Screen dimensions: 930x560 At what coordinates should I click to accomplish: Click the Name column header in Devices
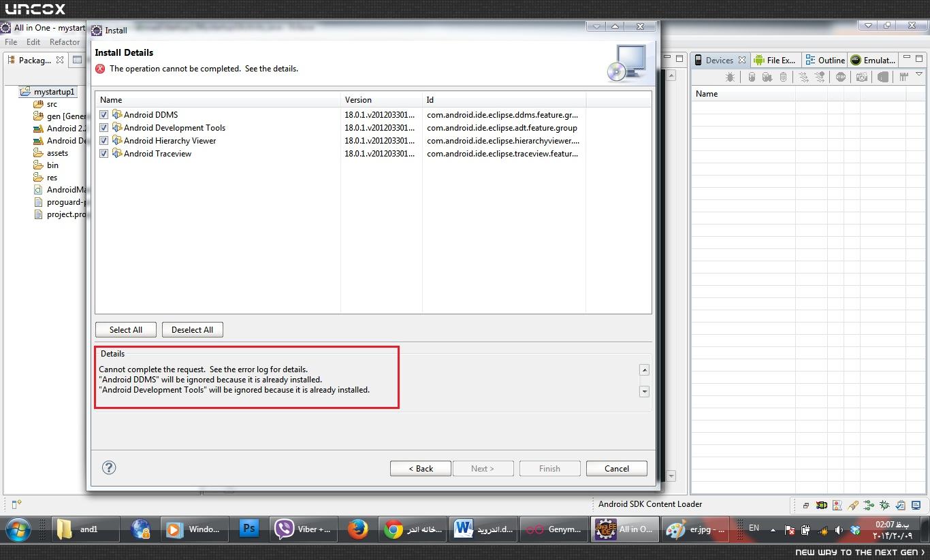[743, 94]
